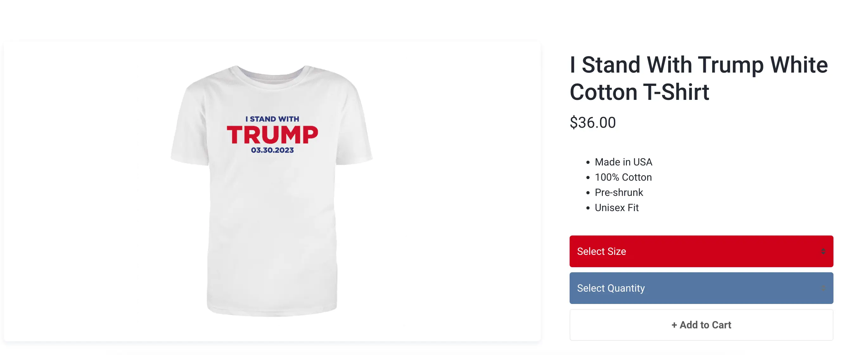
Task: Click the I STAND WITH text on shirt
Action: click(272, 119)
